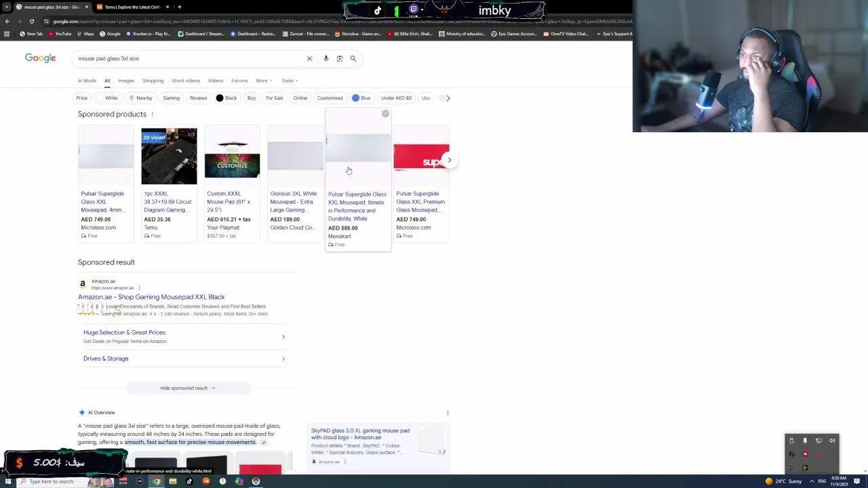
Task: Go to Google home via logo
Action: [x=41, y=58]
